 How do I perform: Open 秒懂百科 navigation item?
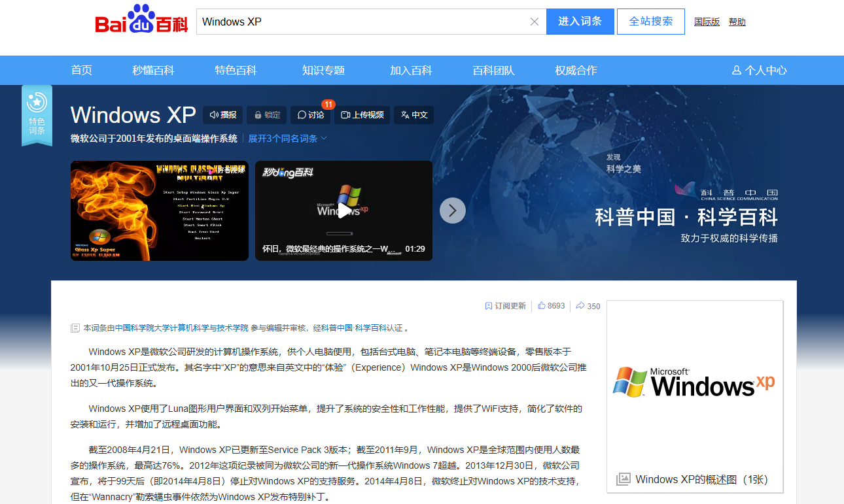click(153, 70)
